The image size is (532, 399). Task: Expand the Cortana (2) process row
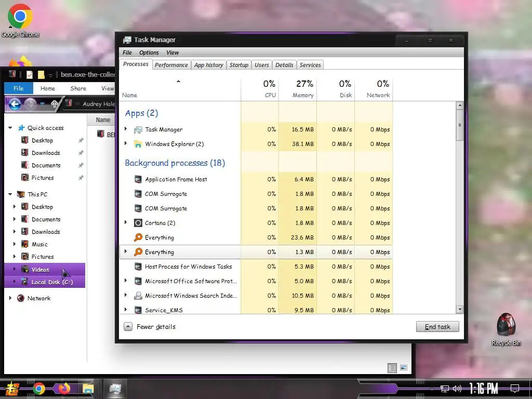[x=126, y=222]
